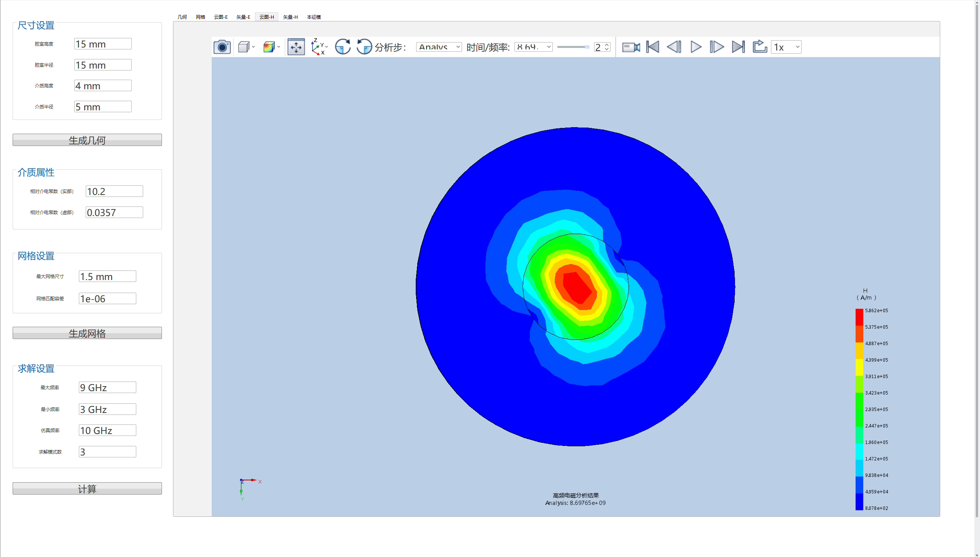Image resolution: width=980 pixels, height=557 pixels.
Task: Click the red hotspot in the H-field plot
Action: tap(577, 288)
